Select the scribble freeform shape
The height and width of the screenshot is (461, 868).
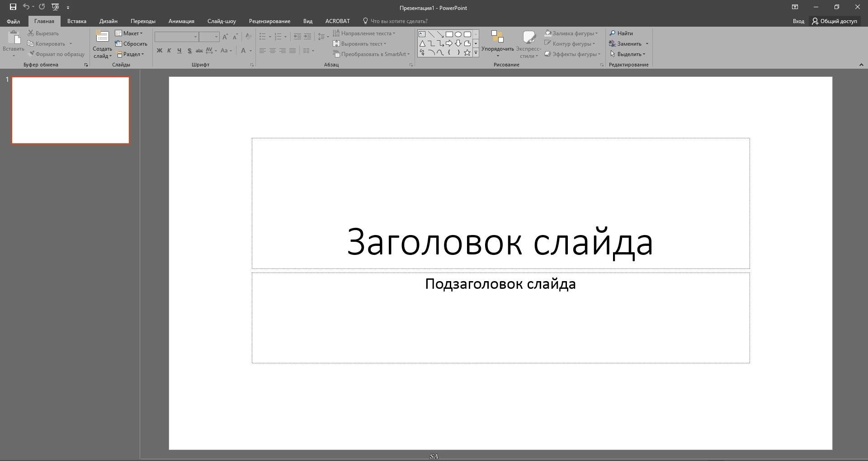[422, 53]
